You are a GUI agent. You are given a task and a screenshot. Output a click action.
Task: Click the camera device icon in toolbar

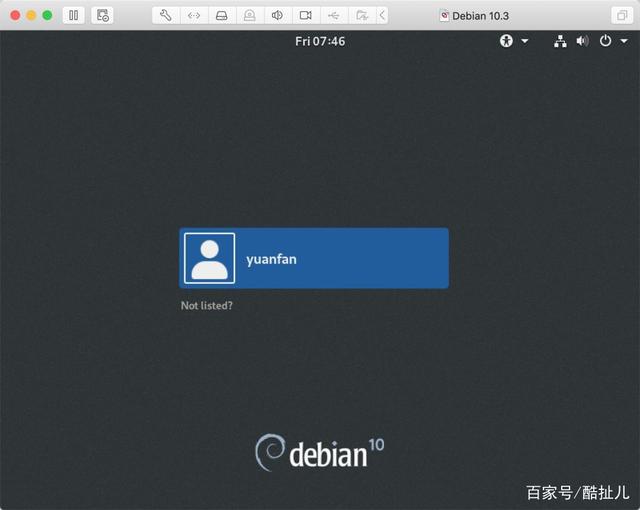(305, 16)
